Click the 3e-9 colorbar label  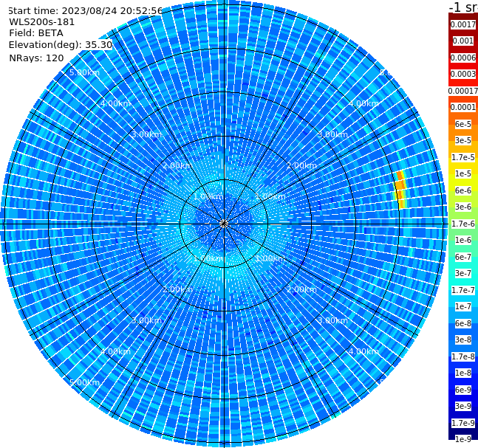point(463,406)
